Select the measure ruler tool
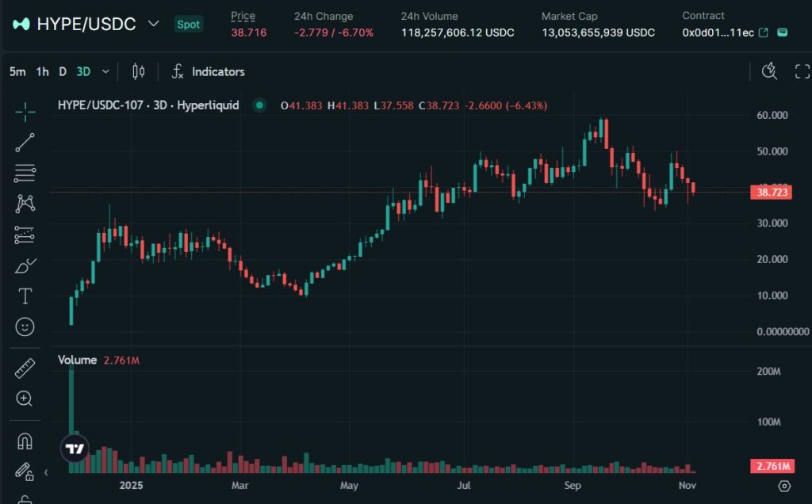Screen dimensions: 812x504 tap(25, 368)
